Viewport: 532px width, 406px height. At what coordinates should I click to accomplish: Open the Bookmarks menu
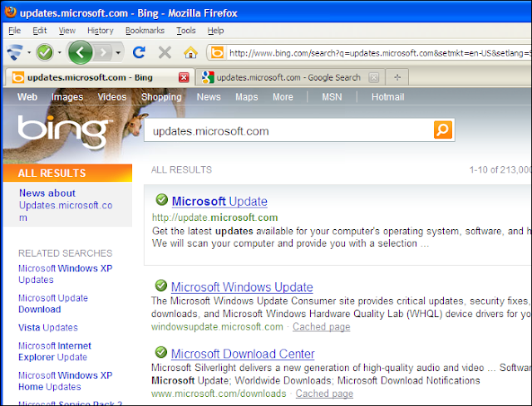(x=145, y=31)
